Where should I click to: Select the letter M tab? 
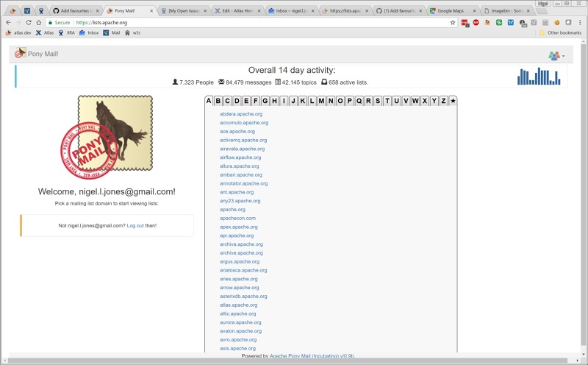[x=312, y=101]
